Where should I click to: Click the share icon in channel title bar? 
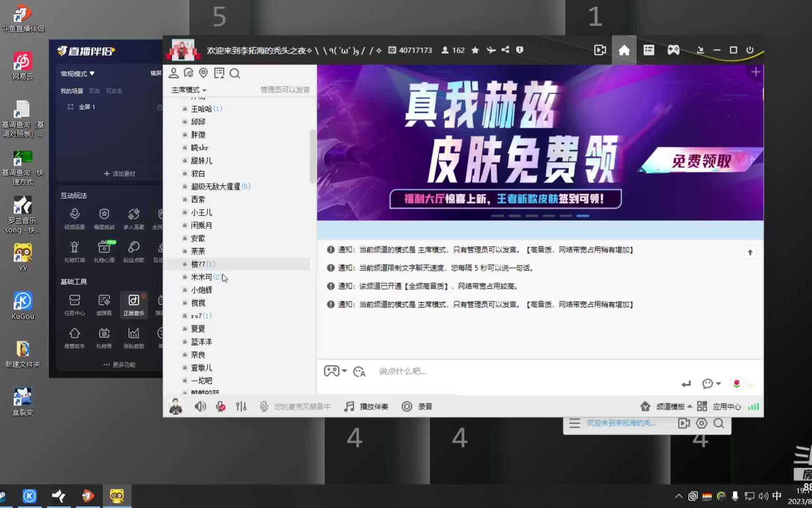(x=505, y=50)
